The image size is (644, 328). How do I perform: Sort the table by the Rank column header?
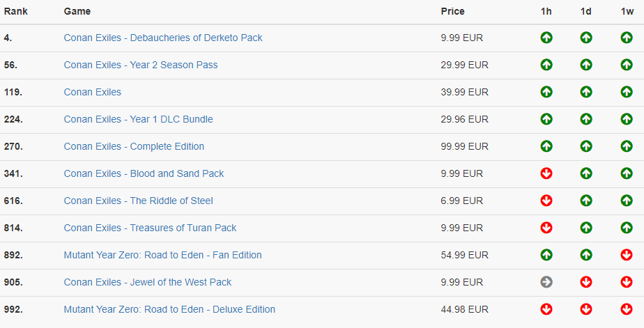pos(15,11)
